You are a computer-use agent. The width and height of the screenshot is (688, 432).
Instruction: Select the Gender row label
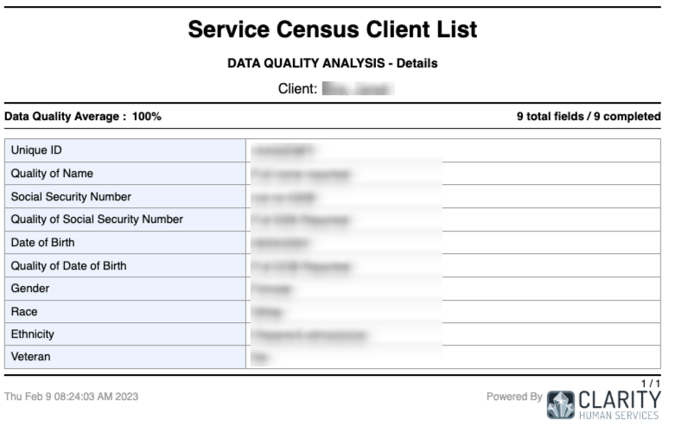(x=30, y=288)
